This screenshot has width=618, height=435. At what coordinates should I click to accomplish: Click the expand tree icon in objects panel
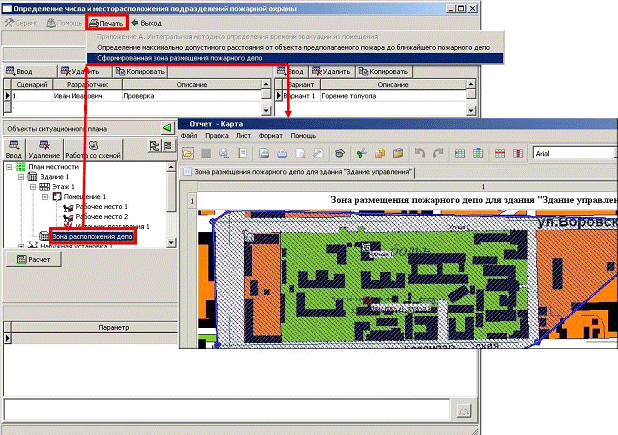154,147
